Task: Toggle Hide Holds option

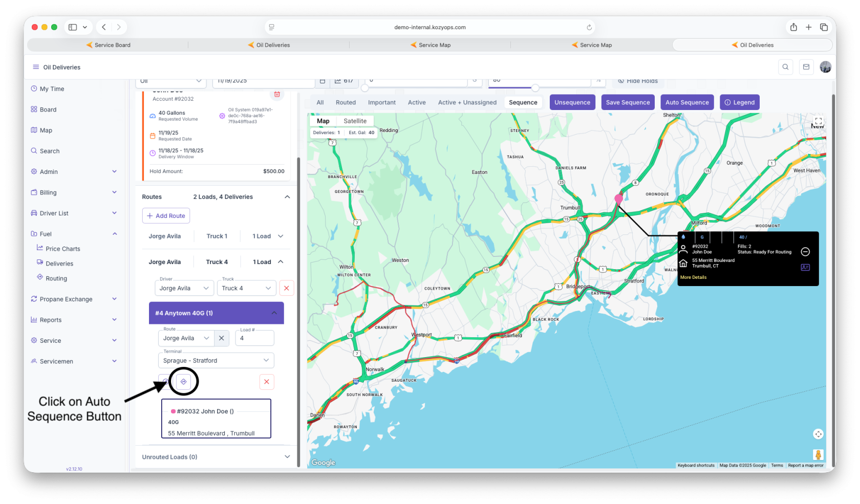Action: click(x=637, y=81)
